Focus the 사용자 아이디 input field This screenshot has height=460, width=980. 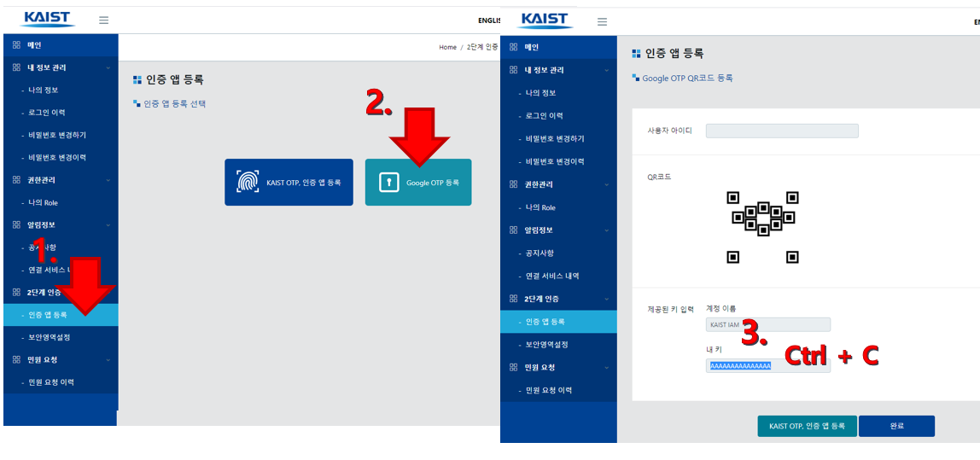point(782,131)
